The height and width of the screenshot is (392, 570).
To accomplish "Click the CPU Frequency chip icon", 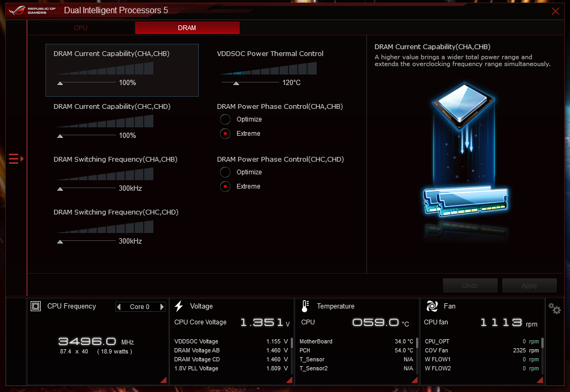I will (x=35, y=306).
